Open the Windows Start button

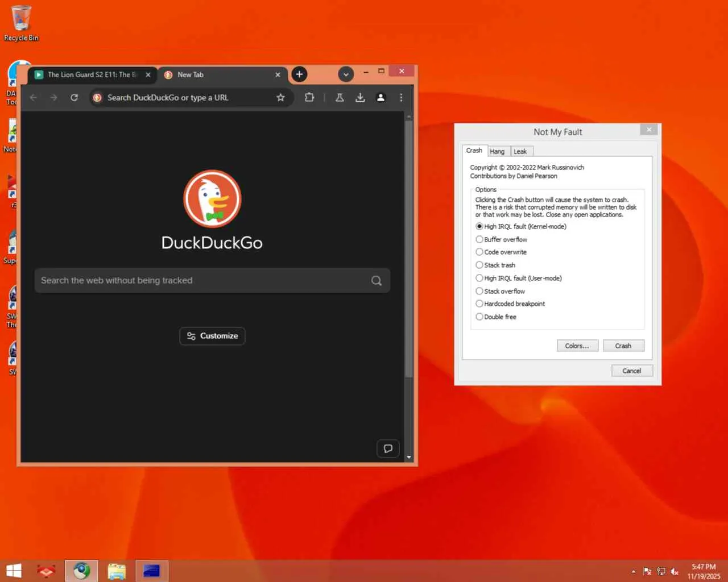(14, 571)
